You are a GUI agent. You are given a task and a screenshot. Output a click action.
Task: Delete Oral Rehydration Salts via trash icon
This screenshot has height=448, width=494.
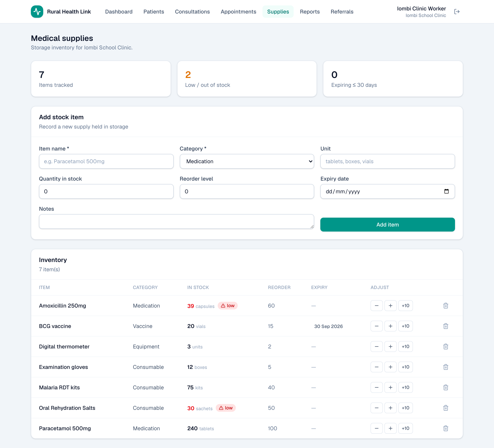446,408
